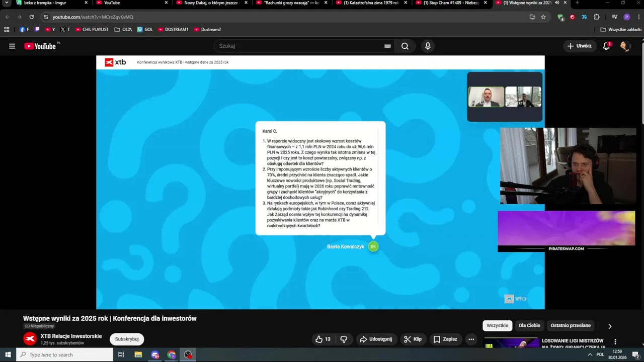Open Task View on the taskbar
This screenshot has width=644, height=362.
coord(121,354)
